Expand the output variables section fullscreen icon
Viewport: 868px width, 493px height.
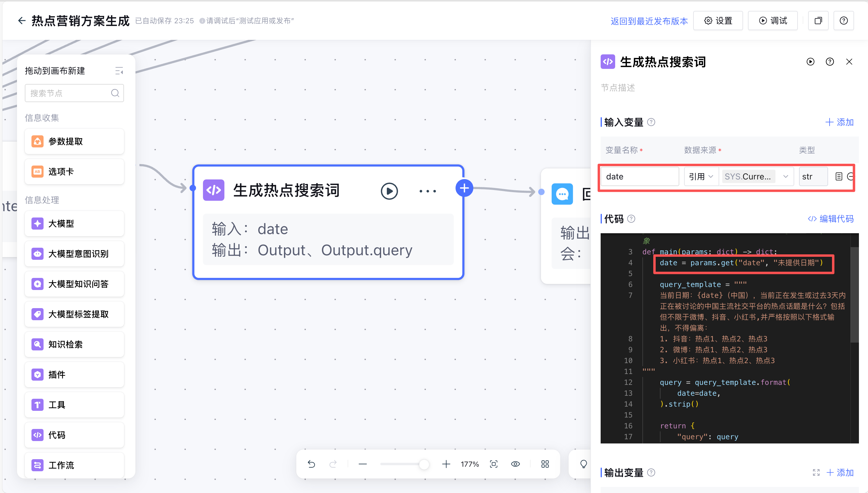pyautogui.click(x=816, y=472)
